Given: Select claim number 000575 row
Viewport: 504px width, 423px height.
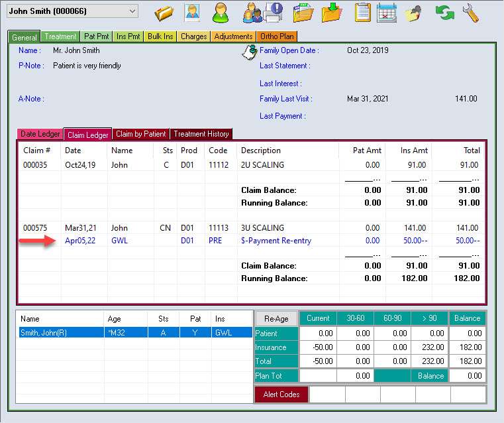Looking at the screenshot, I should [x=252, y=228].
